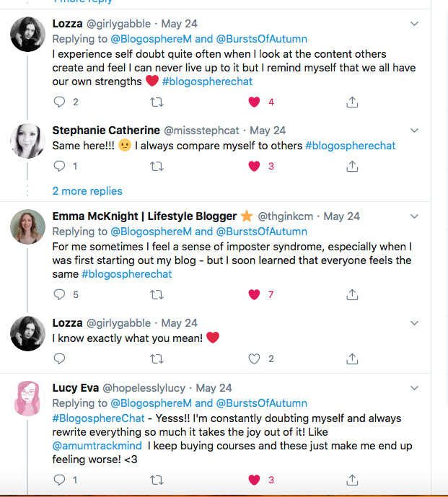The height and width of the screenshot is (497, 448).
Task: Unlike Lozza's tweet with 4 likes
Action: coord(254,102)
